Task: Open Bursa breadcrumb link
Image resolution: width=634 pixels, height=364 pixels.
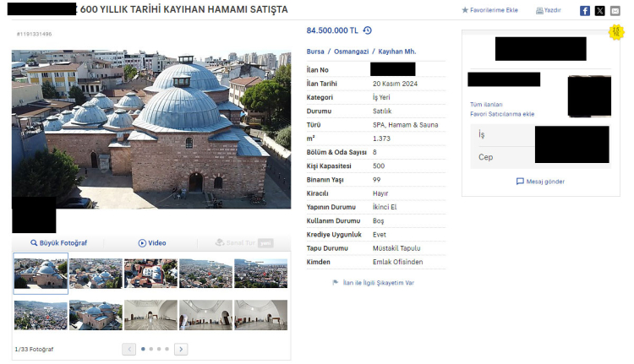Action: pyautogui.click(x=316, y=52)
